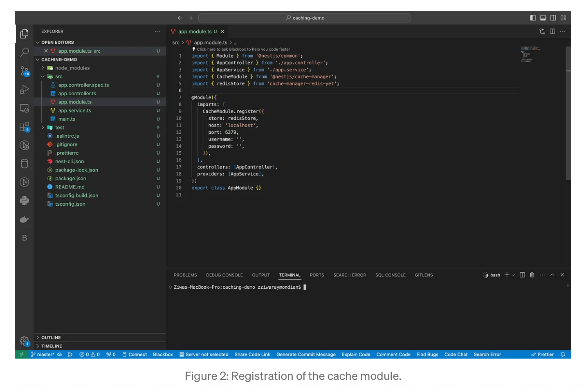The width and height of the screenshot is (588, 386).
Task: Click Explain Code in status bar
Action: (356, 355)
